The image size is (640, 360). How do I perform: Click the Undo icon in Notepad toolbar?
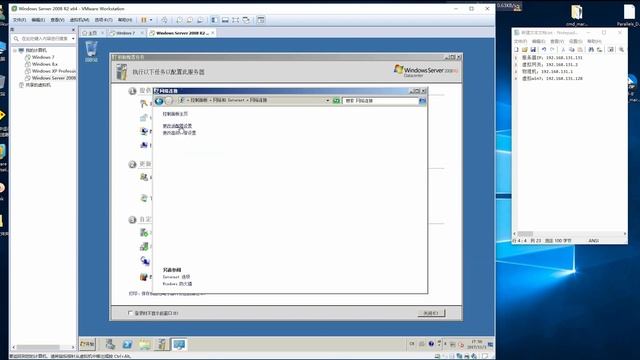coord(544,49)
